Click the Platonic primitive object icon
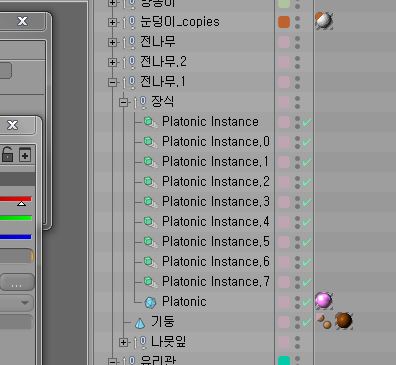Viewport: 396px width, 365px height. (x=150, y=302)
